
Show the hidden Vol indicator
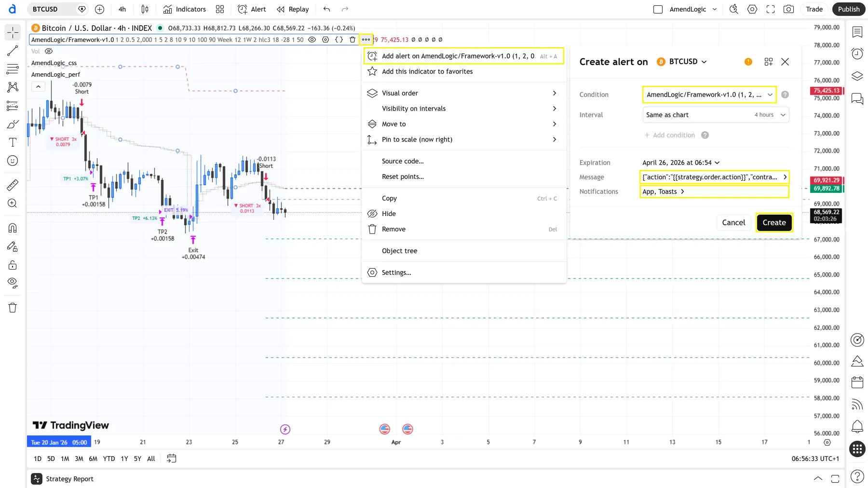coord(49,51)
